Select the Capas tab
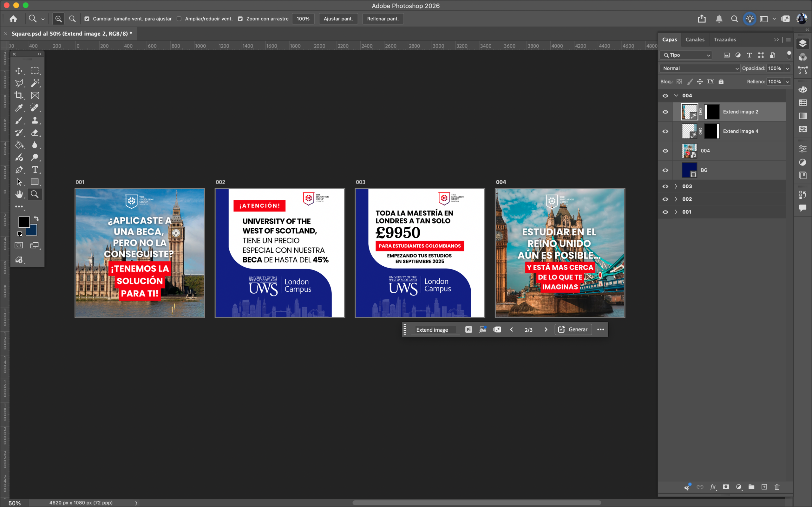 coord(670,40)
